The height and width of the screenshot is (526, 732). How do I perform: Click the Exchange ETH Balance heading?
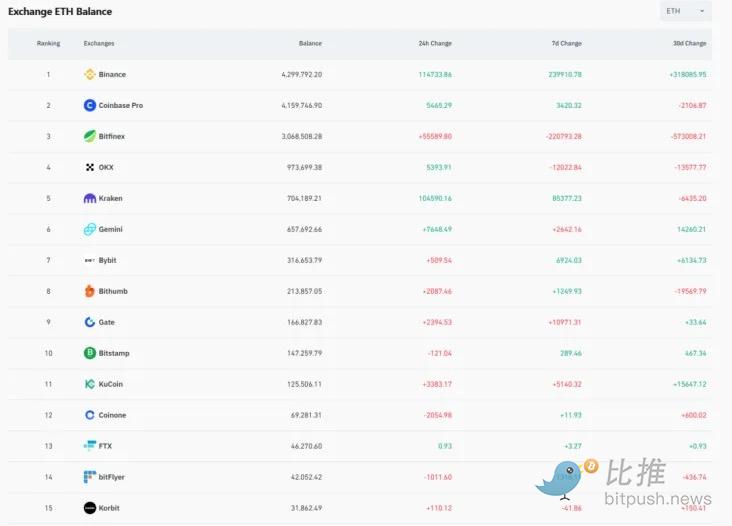(x=60, y=12)
